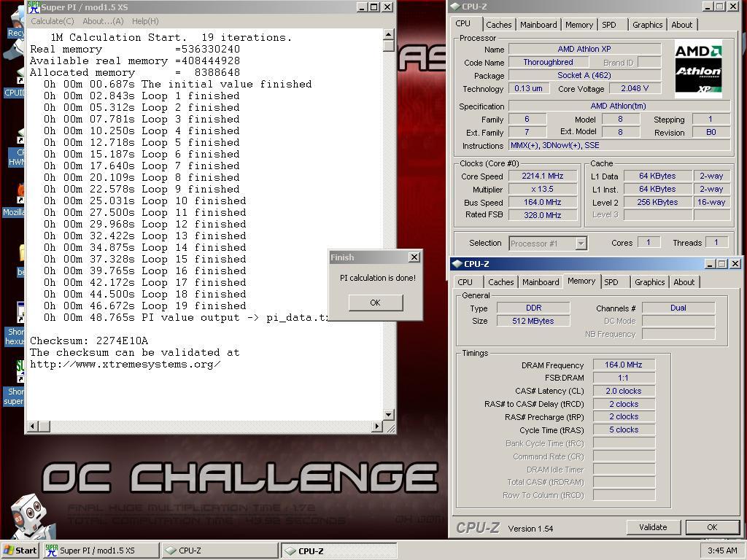
Task: Click Super PI vertical scrollbar down arrow
Action: click(x=389, y=415)
